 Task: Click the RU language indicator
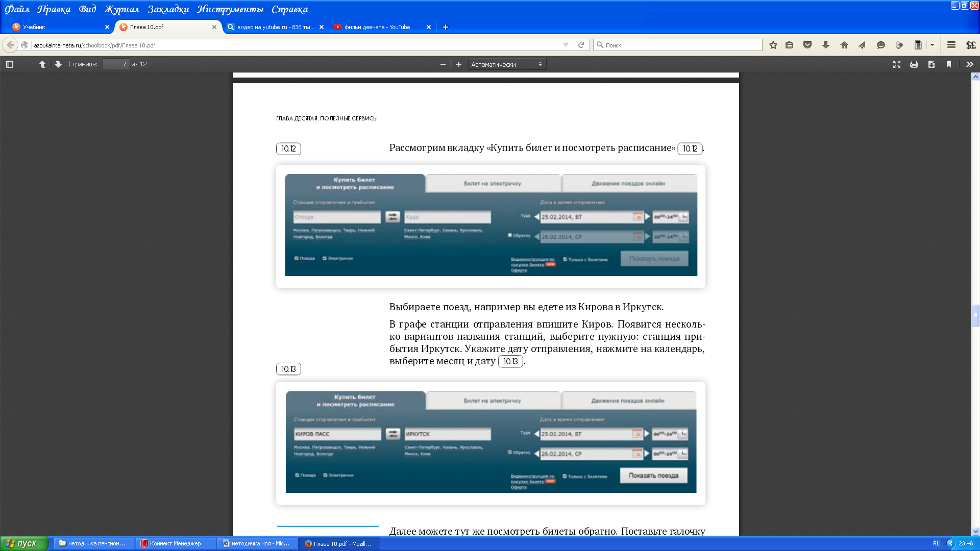(937, 543)
